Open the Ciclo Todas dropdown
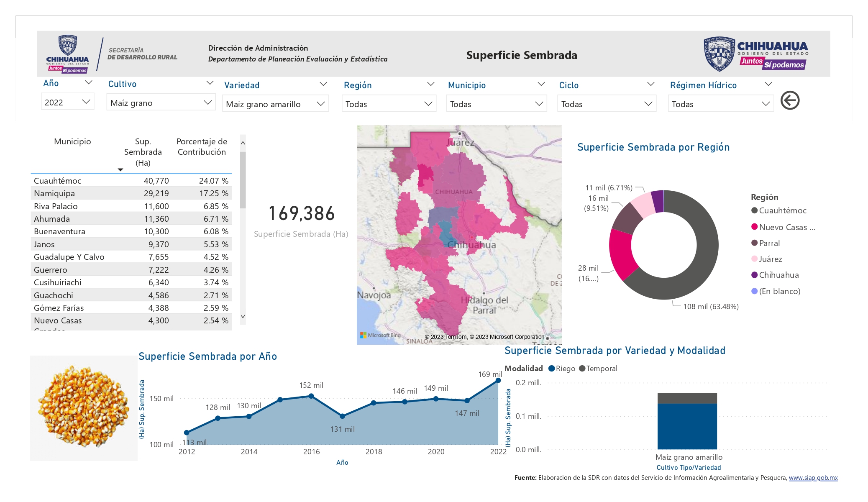868x502 pixels. [607, 104]
